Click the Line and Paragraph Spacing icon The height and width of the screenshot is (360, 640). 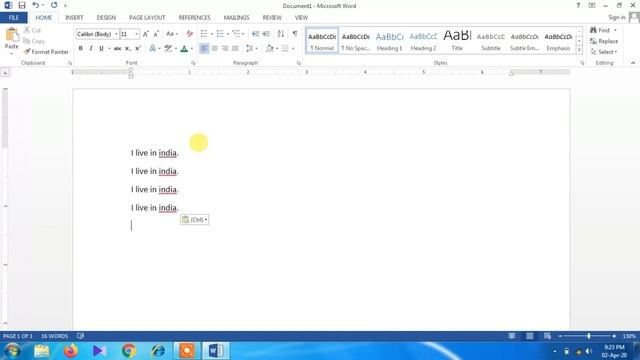pos(249,49)
